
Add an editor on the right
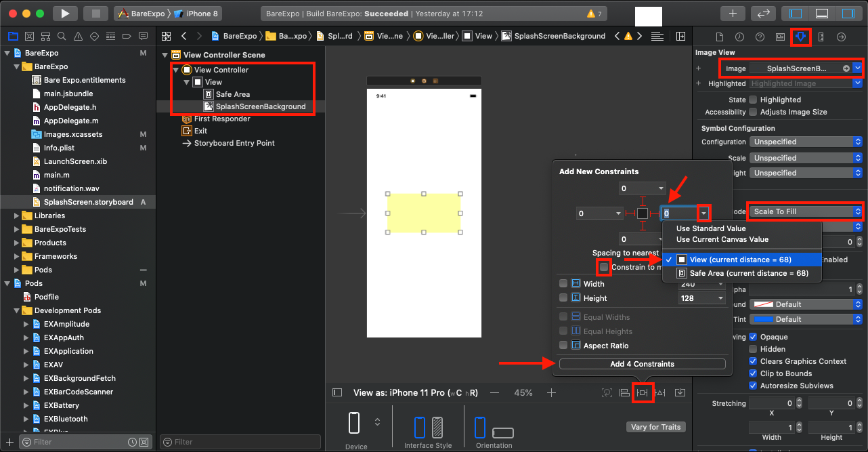(x=680, y=36)
